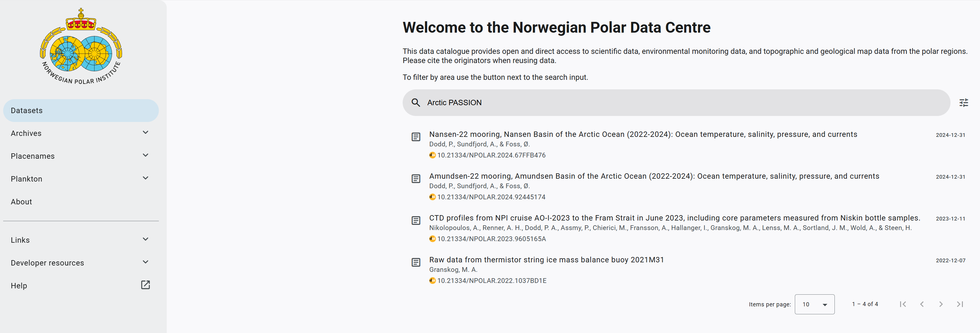Click the thermistor buoy dataset document icon
The image size is (980, 333).
(416, 262)
